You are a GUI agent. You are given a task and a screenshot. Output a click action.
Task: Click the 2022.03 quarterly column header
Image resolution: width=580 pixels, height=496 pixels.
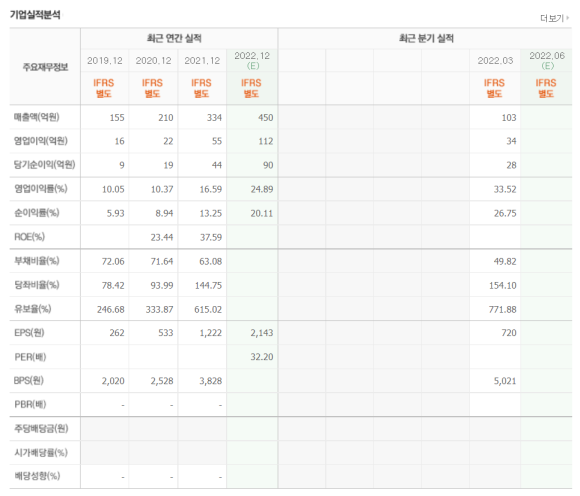pos(495,61)
